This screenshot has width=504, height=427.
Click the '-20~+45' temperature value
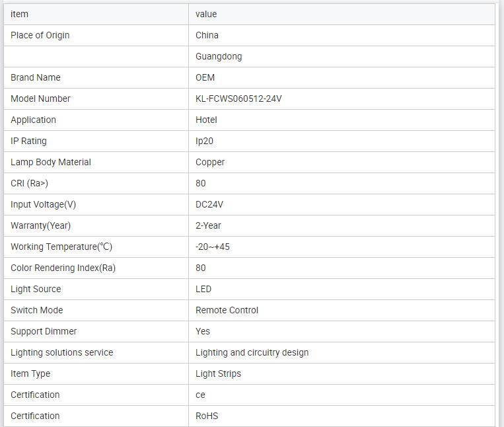coord(213,247)
